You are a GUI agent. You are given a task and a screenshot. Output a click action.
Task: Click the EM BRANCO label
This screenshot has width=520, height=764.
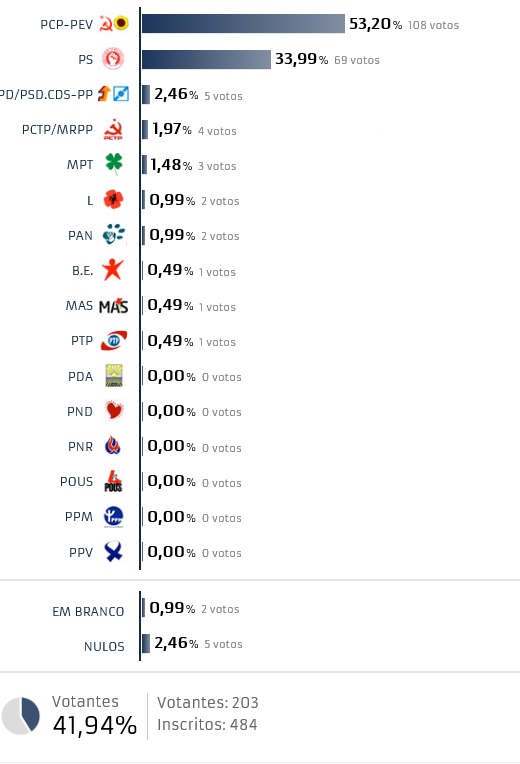[x=88, y=611]
